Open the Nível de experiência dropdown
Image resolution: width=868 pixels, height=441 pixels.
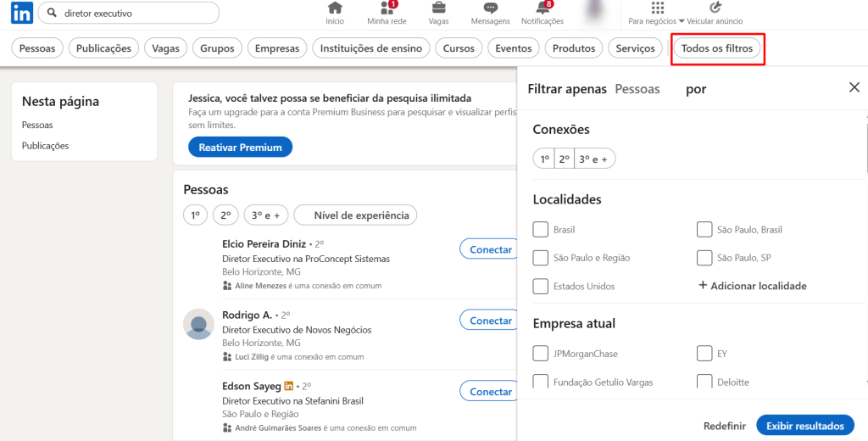click(355, 215)
